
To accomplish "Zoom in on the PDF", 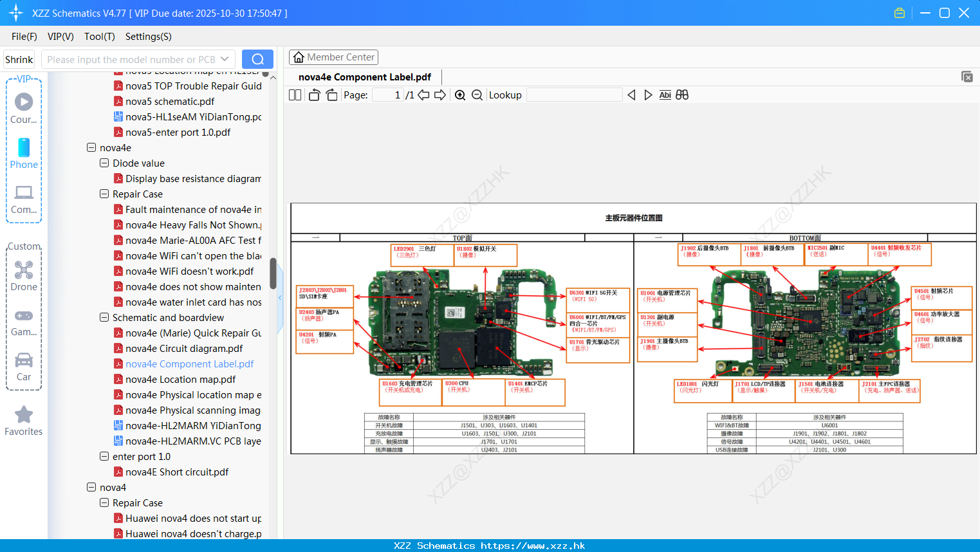I will click(x=460, y=95).
